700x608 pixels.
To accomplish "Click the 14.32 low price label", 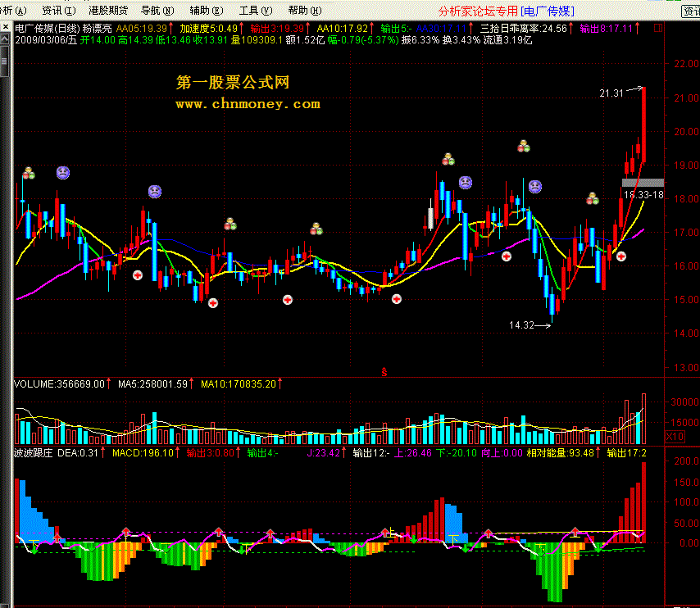I will (x=521, y=325).
